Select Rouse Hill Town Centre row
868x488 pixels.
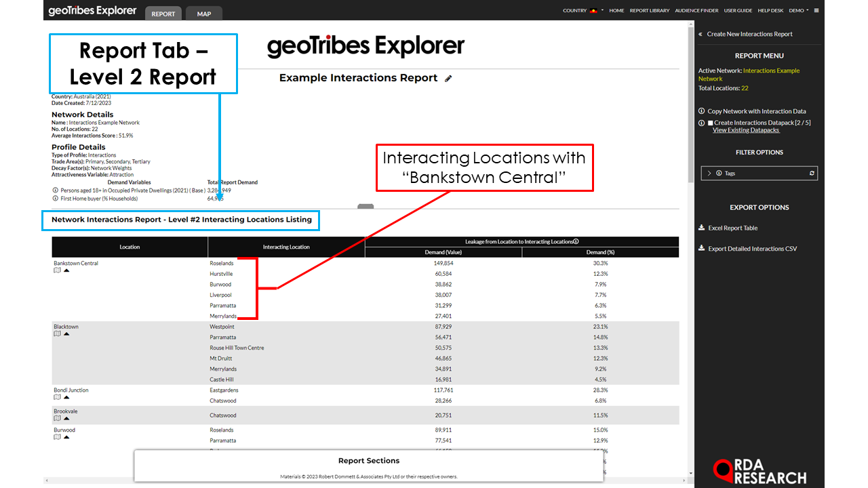(237, 348)
